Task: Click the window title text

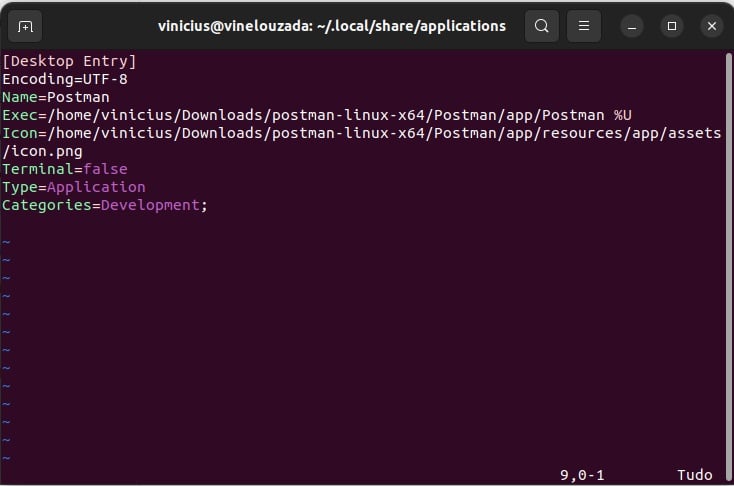Action: coord(332,26)
